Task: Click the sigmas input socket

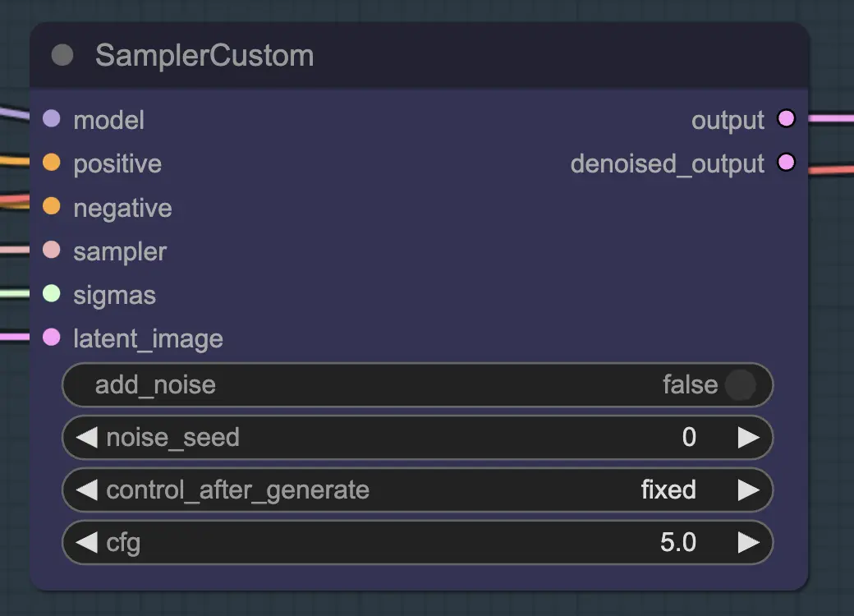Action: 51,293
